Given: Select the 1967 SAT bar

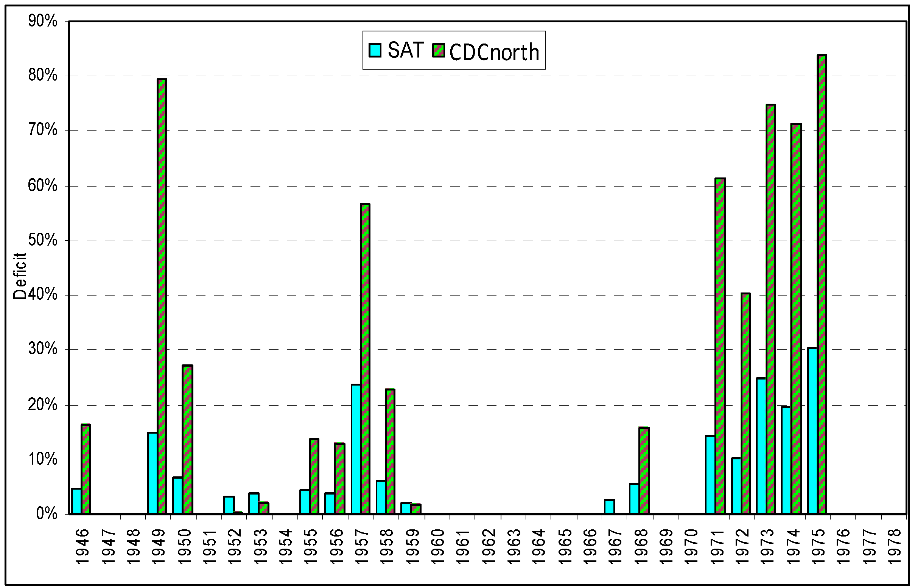Looking at the screenshot, I should (x=610, y=506).
